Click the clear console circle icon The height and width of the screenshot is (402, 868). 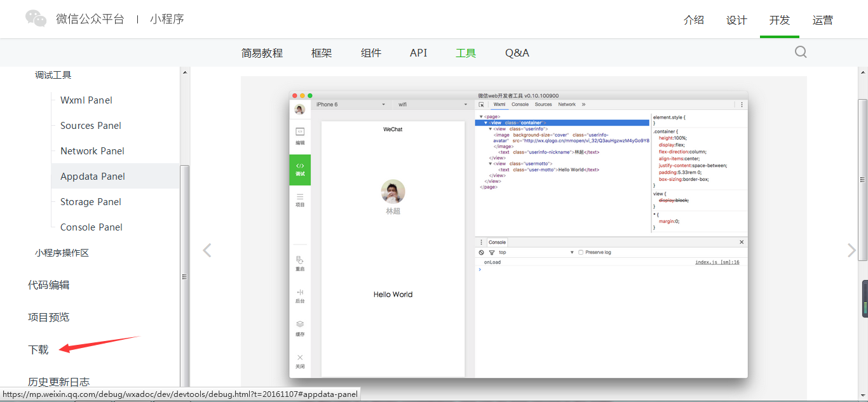click(x=481, y=252)
